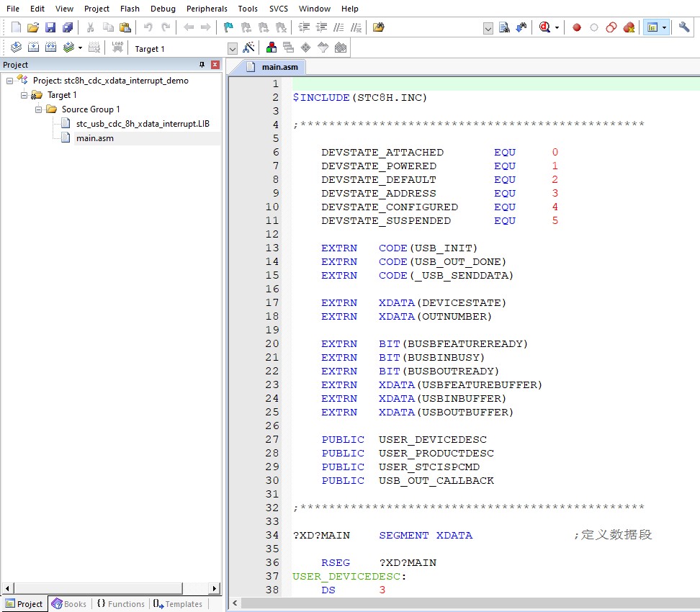Close the Project panel

point(215,65)
